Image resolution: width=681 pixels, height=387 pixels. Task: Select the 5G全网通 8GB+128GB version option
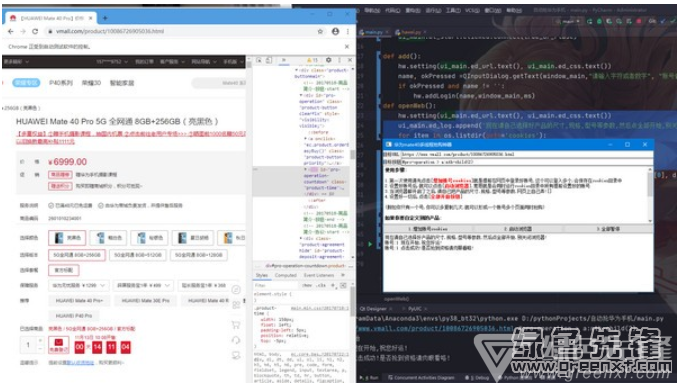pos(198,255)
